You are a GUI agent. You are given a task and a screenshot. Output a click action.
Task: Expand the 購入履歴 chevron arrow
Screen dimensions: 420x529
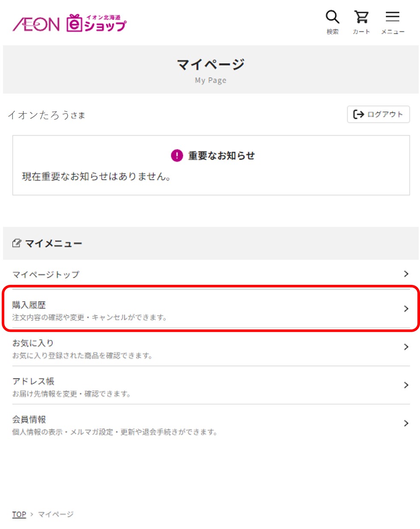[406, 308]
